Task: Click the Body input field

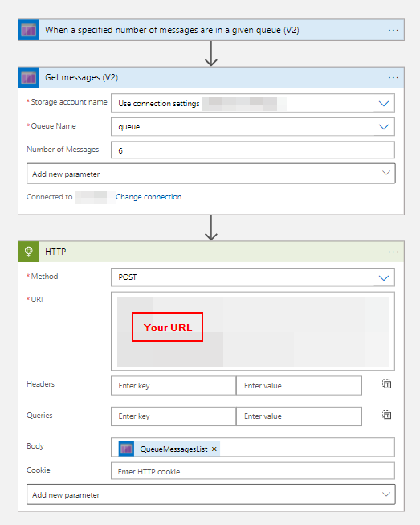Action: (253, 447)
